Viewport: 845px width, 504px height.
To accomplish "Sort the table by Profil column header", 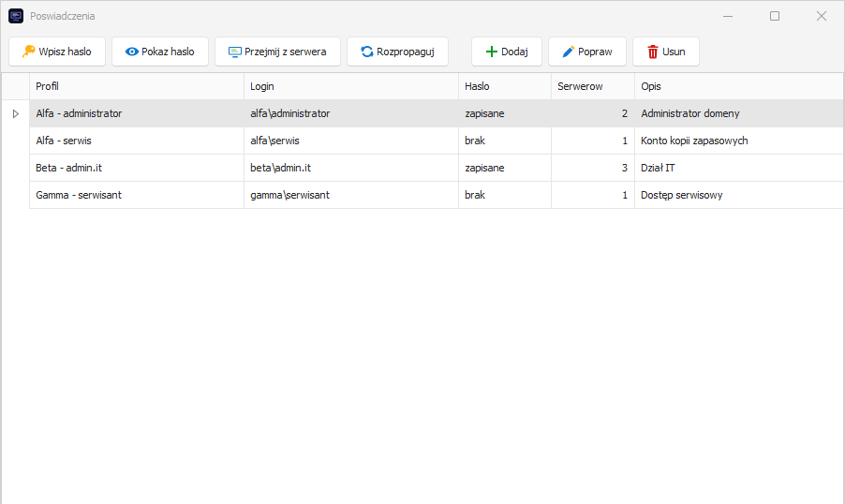I will pyautogui.click(x=137, y=86).
